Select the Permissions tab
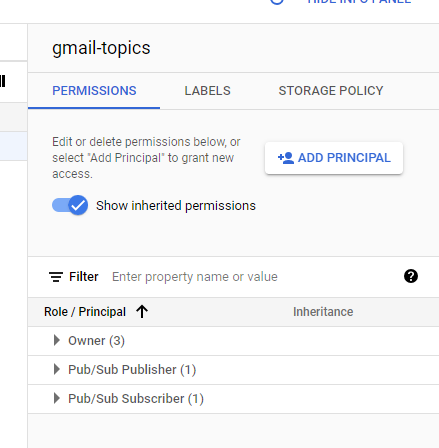The width and height of the screenshot is (439, 448). click(x=94, y=91)
